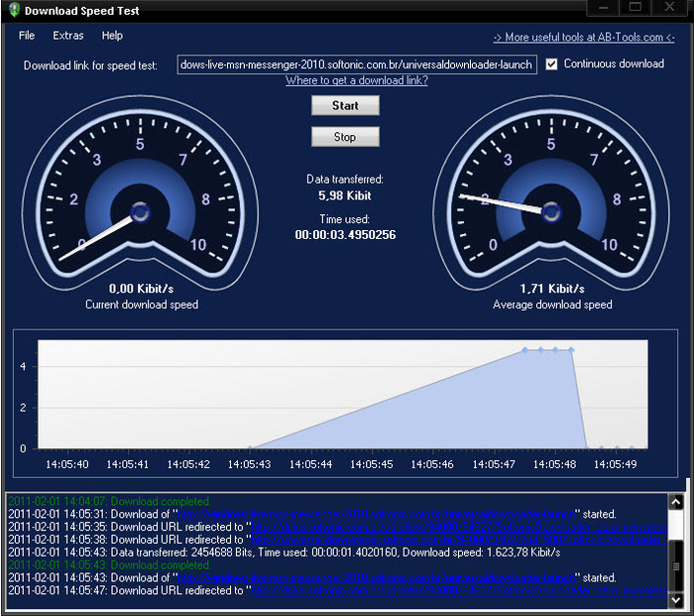The image size is (694, 616).
Task: Click the 14:05:48 time label on graph
Action: pyautogui.click(x=554, y=464)
